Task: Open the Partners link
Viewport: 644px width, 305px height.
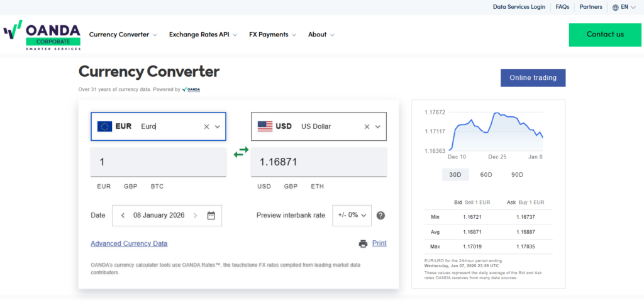Action: [x=591, y=7]
